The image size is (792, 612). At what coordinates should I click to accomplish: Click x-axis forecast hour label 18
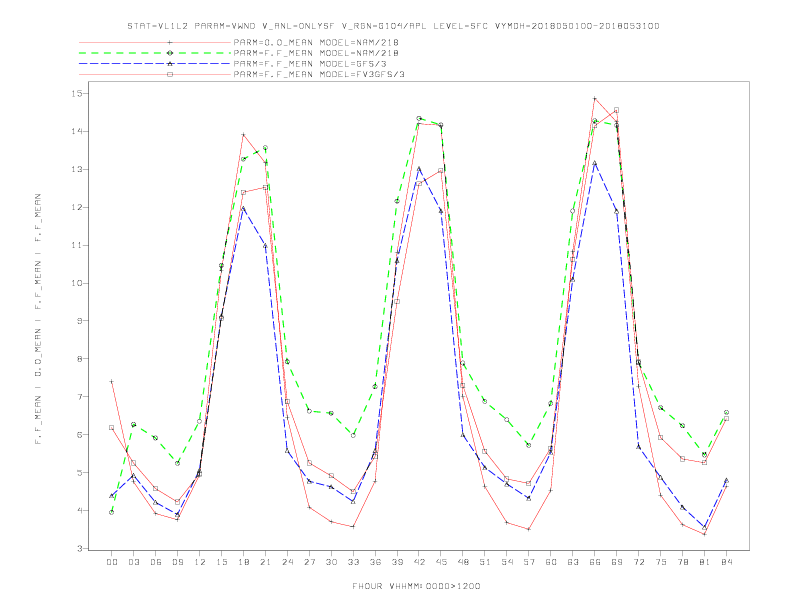click(x=243, y=562)
